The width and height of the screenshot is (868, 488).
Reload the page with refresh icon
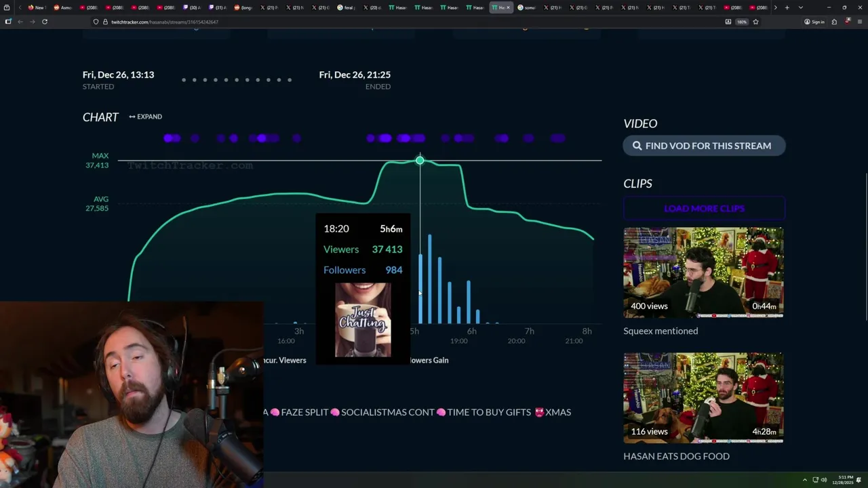45,22
